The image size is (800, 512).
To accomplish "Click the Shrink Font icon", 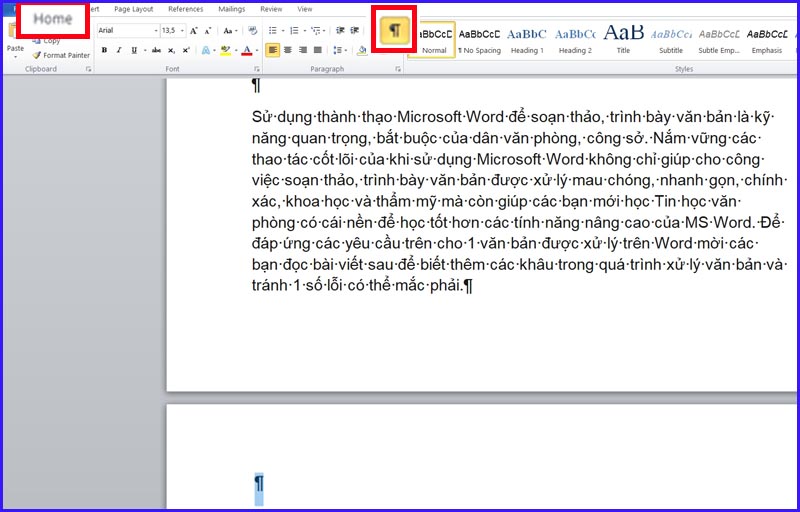I will pyautogui.click(x=208, y=31).
